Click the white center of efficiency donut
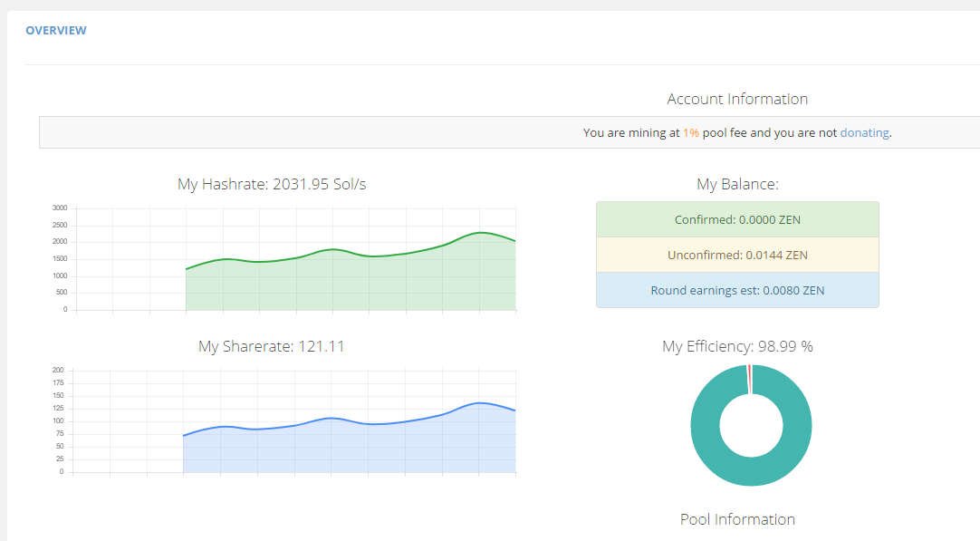Image resolution: width=980 pixels, height=541 pixels. pos(751,425)
